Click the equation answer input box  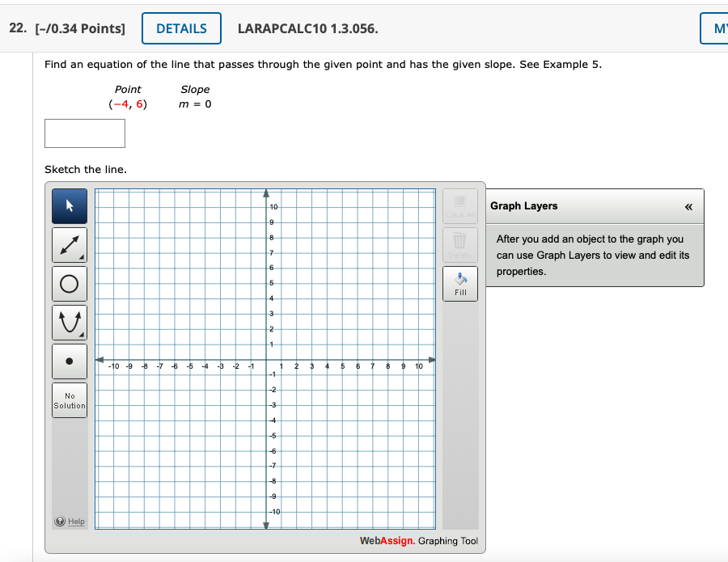pyautogui.click(x=84, y=133)
